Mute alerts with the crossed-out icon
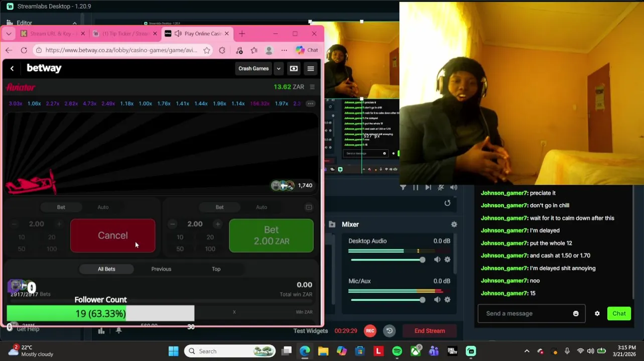 coord(441,188)
